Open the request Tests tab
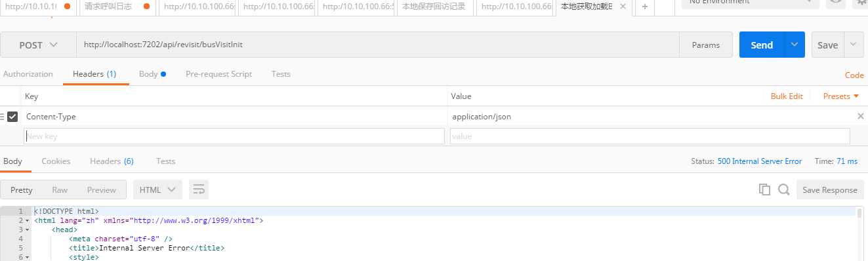The height and width of the screenshot is (261, 868). [x=281, y=74]
